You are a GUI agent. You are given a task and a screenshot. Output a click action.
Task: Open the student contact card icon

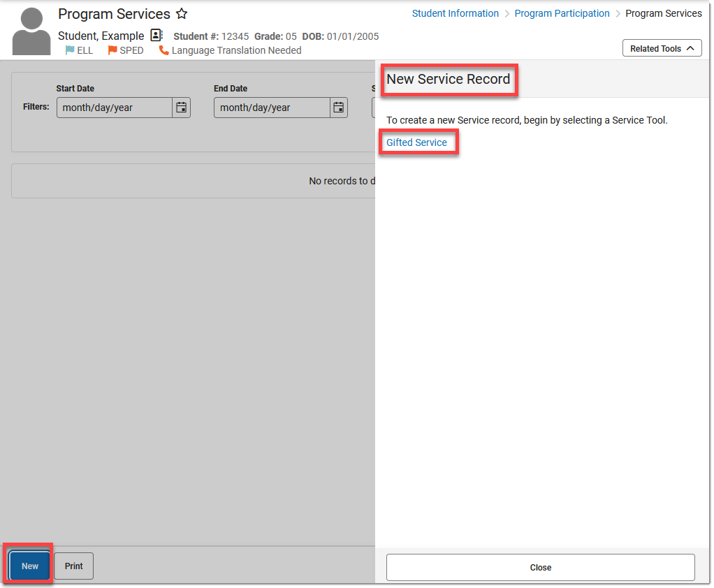click(x=156, y=35)
